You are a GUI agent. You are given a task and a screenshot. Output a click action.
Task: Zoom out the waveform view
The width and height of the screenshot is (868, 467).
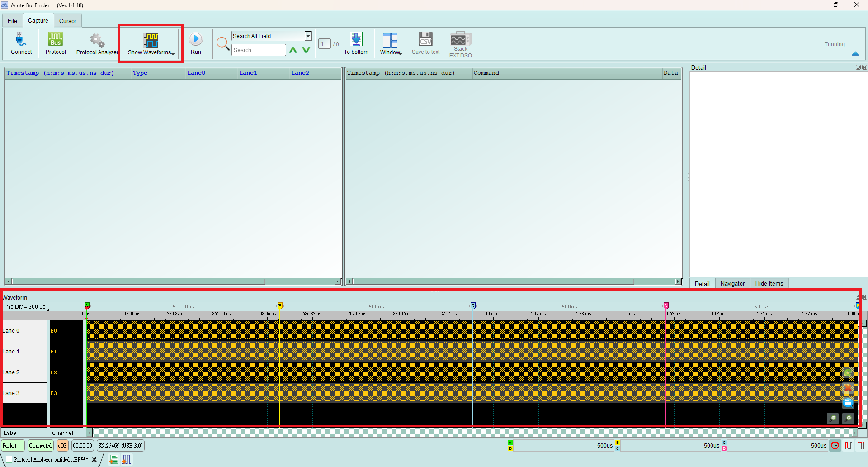(x=833, y=419)
